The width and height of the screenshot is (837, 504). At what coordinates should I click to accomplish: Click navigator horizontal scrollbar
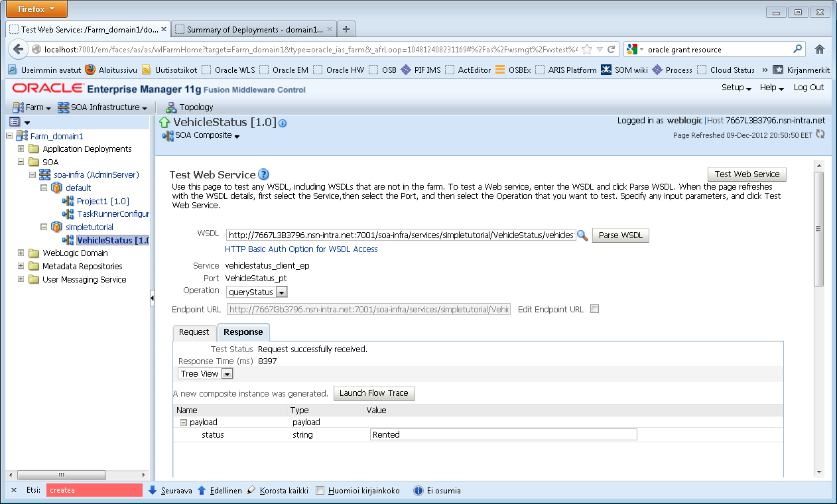tap(63, 475)
